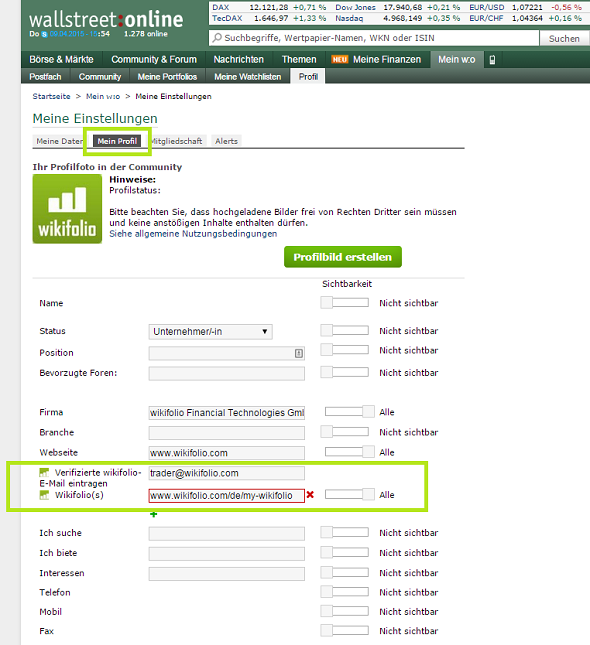This screenshot has height=645, width=590.
Task: Open Community sub-navigation item
Action: click(100, 77)
